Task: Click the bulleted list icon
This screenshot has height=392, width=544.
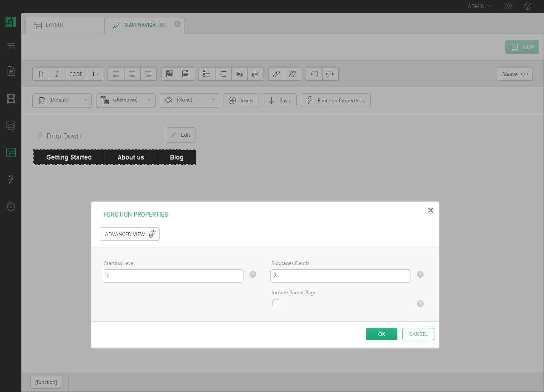Action: pyautogui.click(x=207, y=74)
